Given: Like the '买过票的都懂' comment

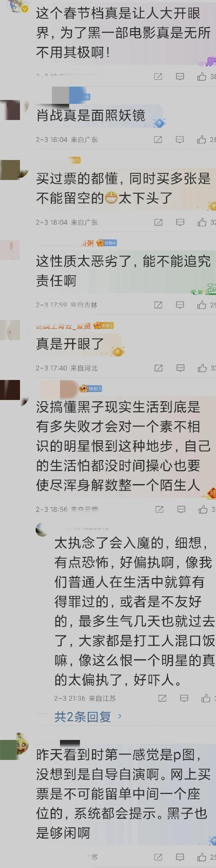Looking at the screenshot, I should point(202,222).
